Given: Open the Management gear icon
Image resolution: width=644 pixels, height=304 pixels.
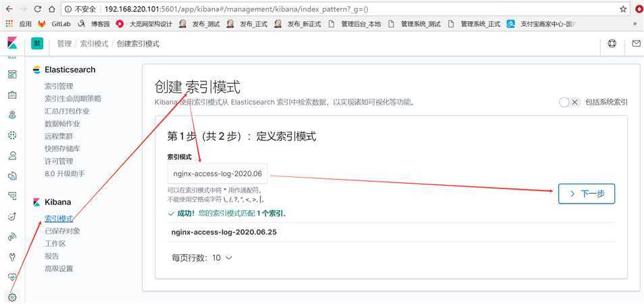Looking at the screenshot, I should click(12, 297).
